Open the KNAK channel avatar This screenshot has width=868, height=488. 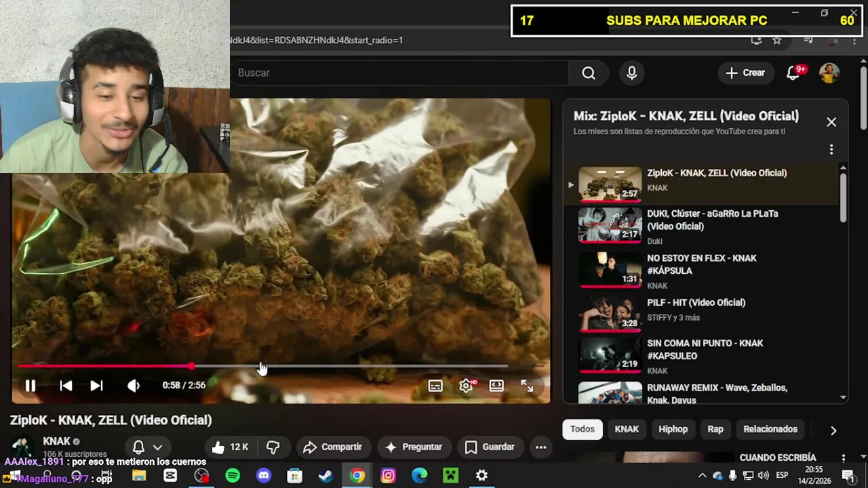pos(22,447)
